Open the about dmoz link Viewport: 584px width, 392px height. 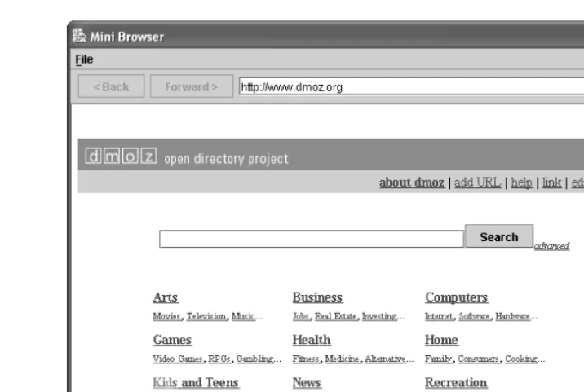pyautogui.click(x=412, y=183)
